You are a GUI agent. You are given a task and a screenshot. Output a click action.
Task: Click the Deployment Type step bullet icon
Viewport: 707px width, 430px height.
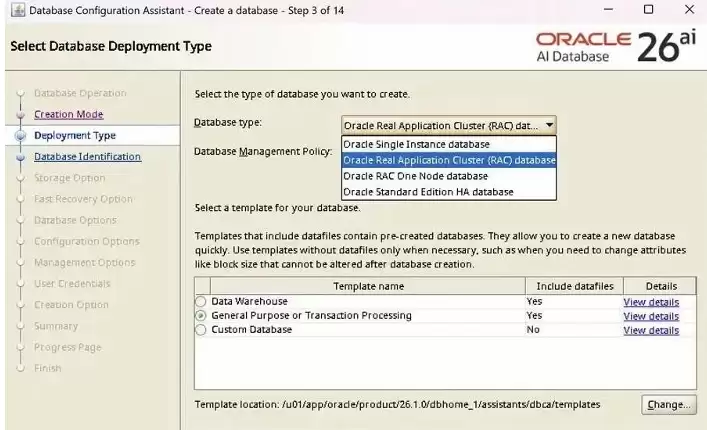(x=20, y=136)
